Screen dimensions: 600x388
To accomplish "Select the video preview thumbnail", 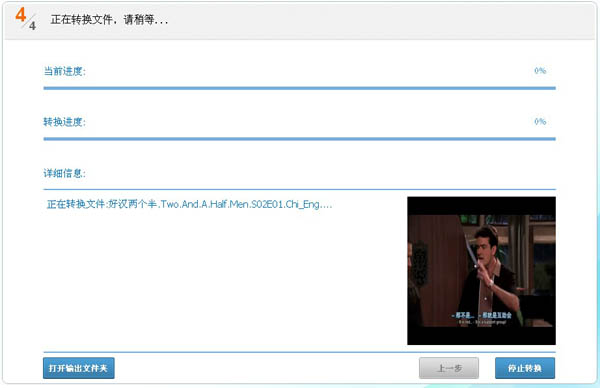I will click(481, 271).
